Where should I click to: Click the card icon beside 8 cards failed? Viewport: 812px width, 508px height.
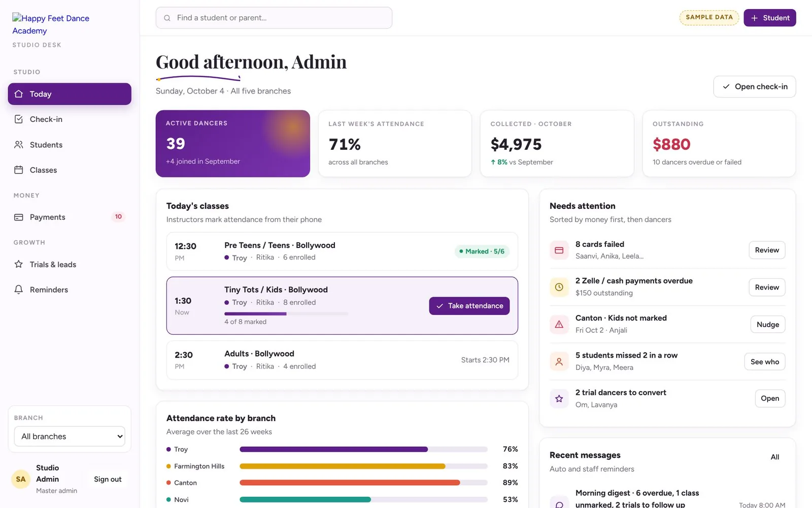[559, 250]
